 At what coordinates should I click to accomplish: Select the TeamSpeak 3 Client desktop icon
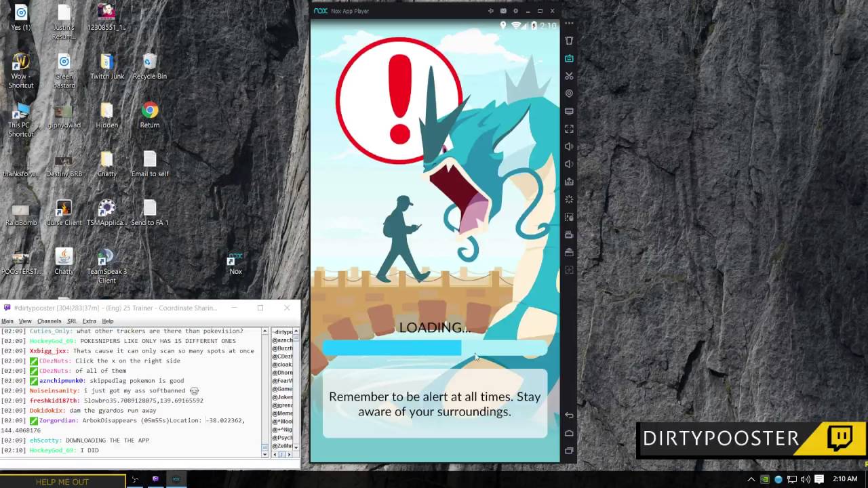106,266
